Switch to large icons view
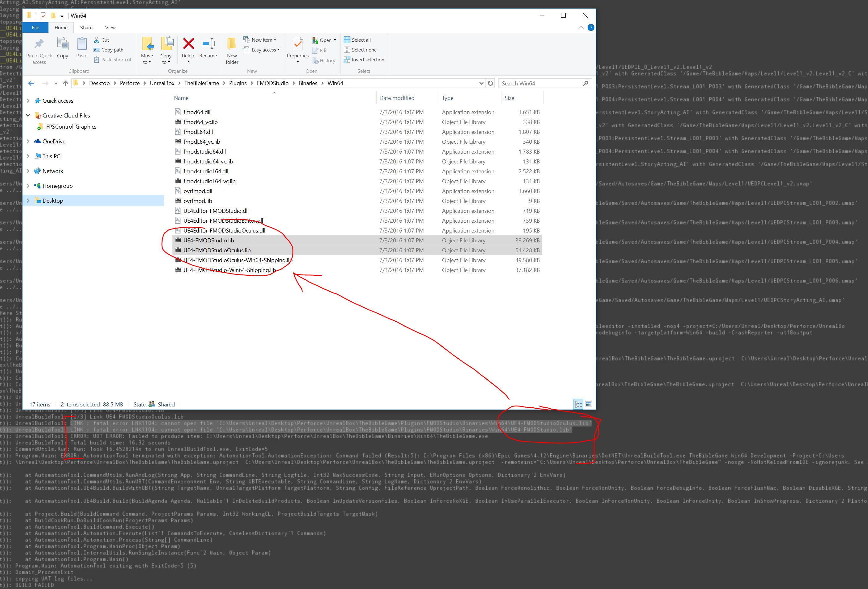This screenshot has width=868, height=589. click(589, 404)
